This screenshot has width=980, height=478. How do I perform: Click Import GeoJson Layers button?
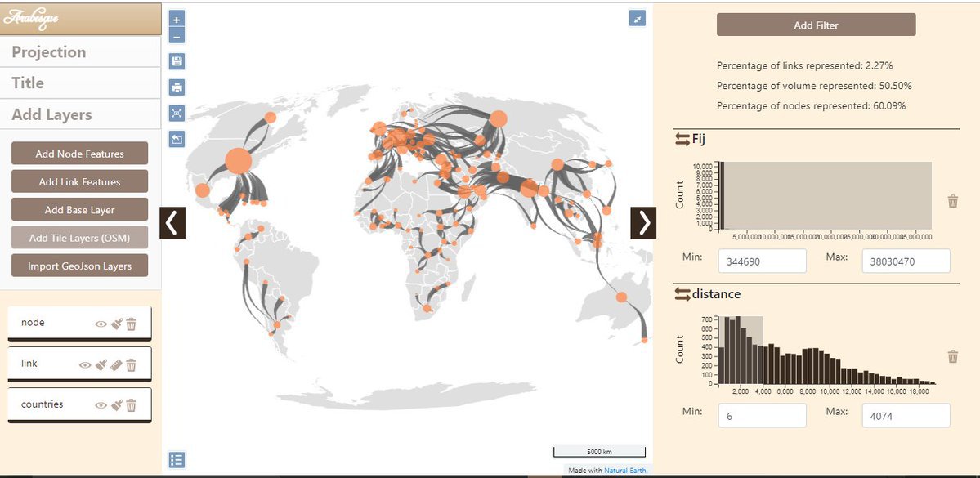click(x=79, y=266)
